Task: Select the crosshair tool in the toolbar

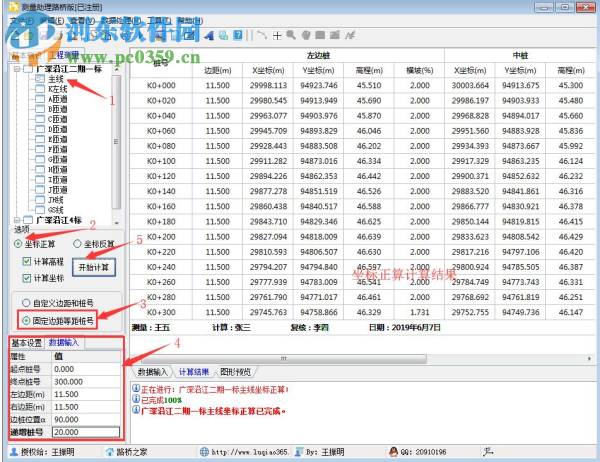Action: coord(277,36)
